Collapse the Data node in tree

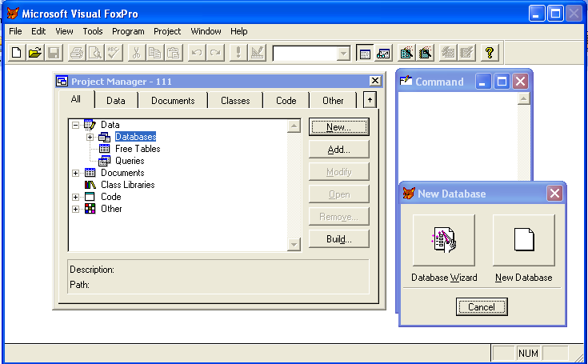pyautogui.click(x=76, y=125)
